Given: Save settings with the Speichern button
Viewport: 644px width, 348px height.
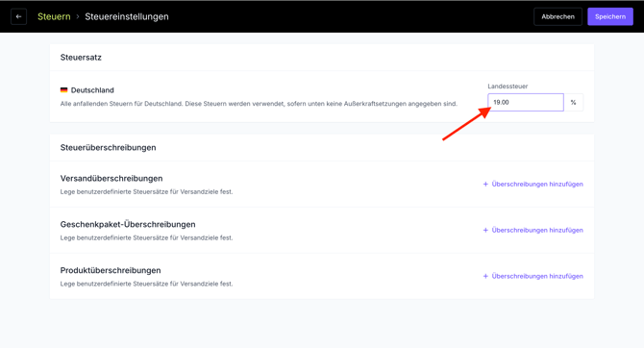Looking at the screenshot, I should [x=610, y=17].
